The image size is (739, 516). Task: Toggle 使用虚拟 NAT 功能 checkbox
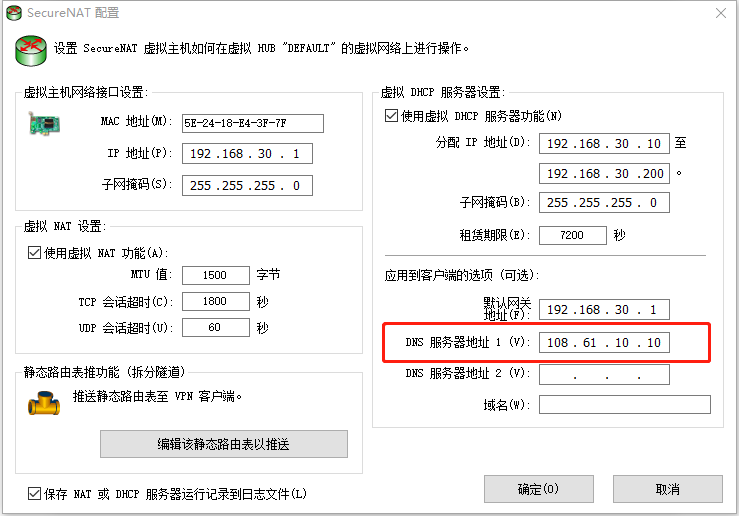34,253
